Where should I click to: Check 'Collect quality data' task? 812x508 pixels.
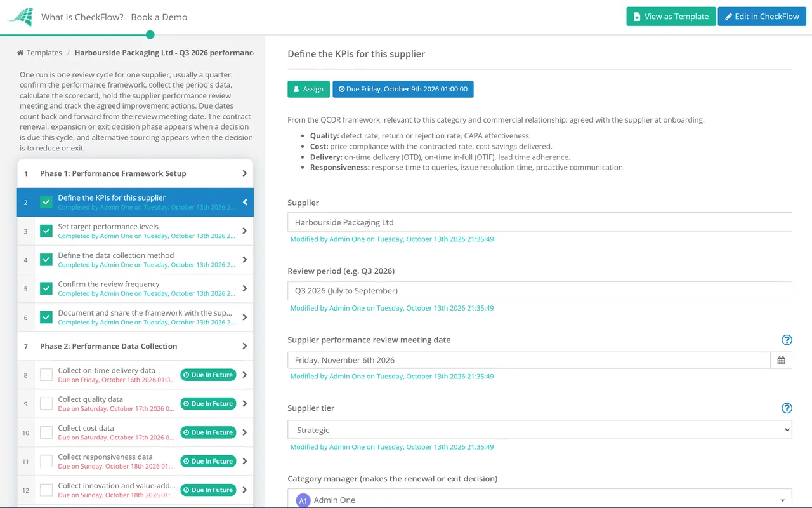click(x=46, y=404)
